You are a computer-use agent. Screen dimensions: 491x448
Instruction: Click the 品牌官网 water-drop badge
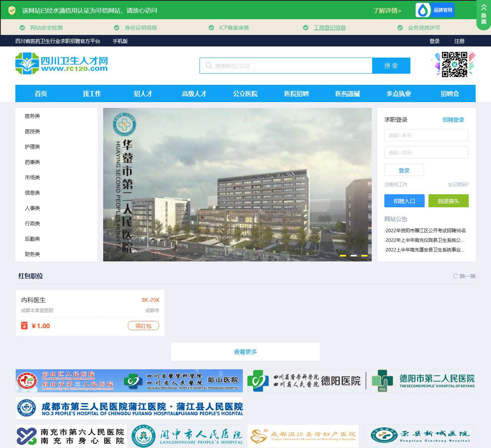[x=435, y=10]
